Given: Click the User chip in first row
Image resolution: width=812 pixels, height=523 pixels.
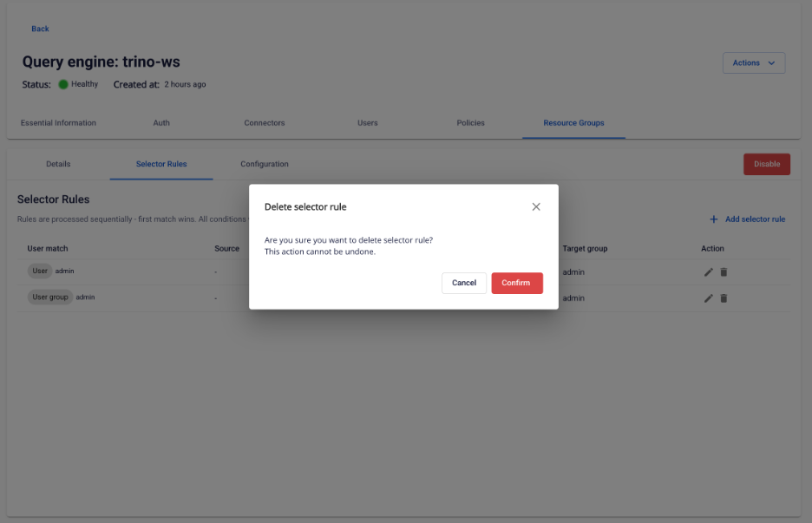Looking at the screenshot, I should click(x=40, y=271).
